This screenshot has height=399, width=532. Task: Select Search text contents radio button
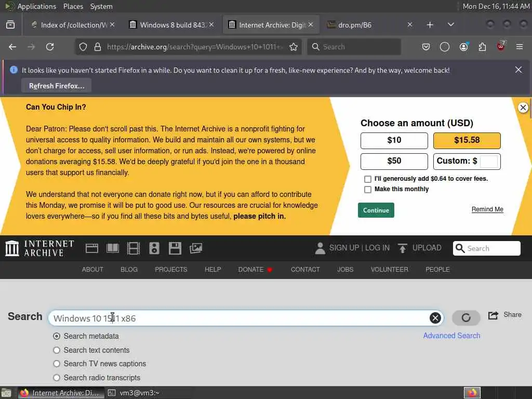point(57,350)
